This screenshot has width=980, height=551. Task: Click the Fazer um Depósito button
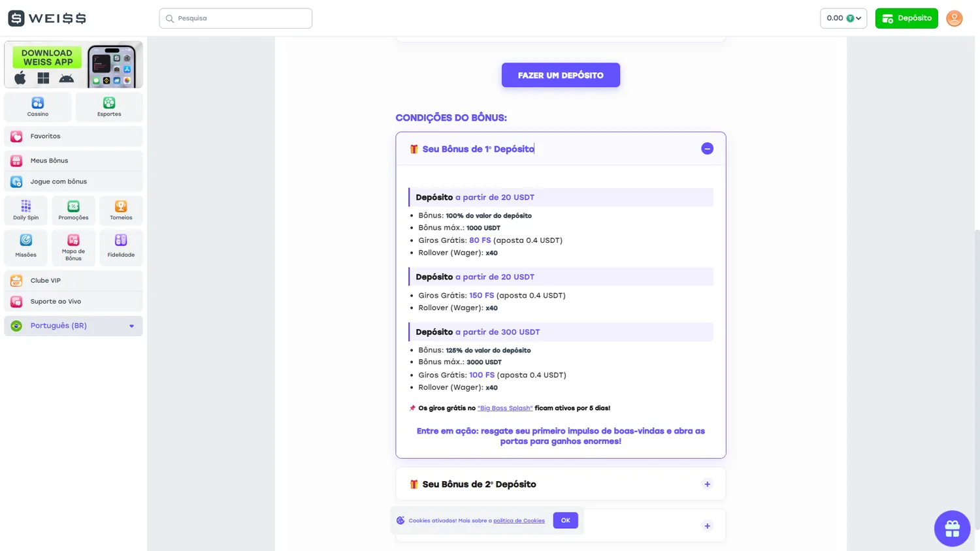pos(561,75)
